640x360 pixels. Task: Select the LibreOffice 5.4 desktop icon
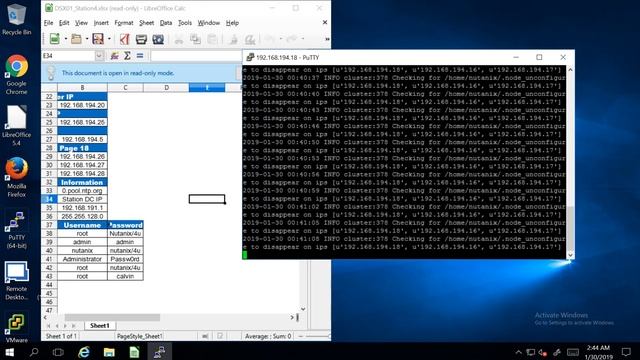pyautogui.click(x=17, y=126)
